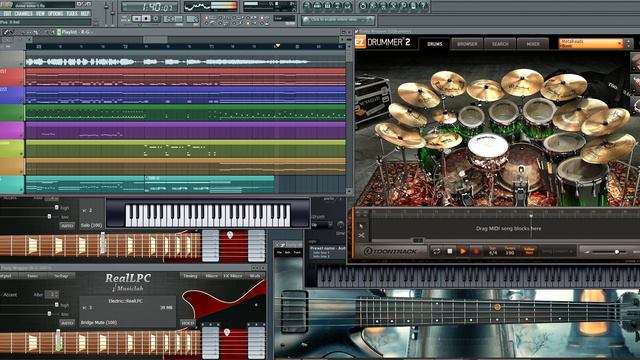Switch to EZdrummer BROWSER tab
640x360 pixels.
click(x=467, y=44)
